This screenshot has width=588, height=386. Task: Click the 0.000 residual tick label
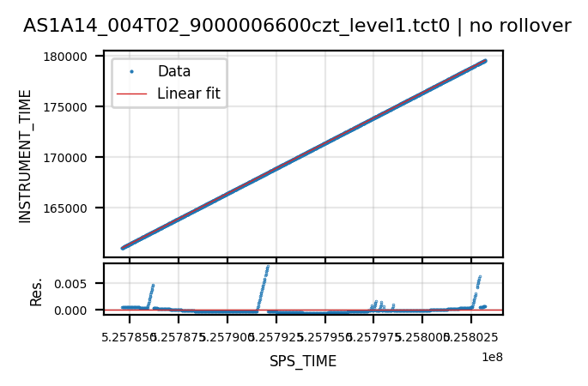click(x=70, y=311)
